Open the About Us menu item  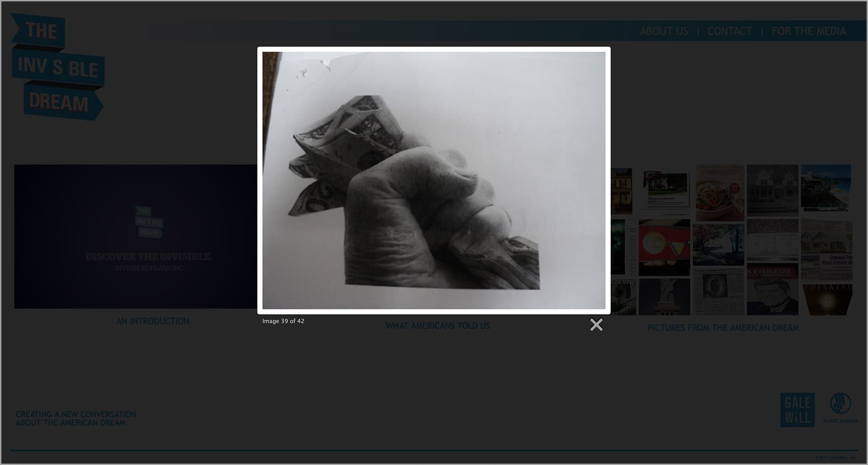[x=664, y=31]
